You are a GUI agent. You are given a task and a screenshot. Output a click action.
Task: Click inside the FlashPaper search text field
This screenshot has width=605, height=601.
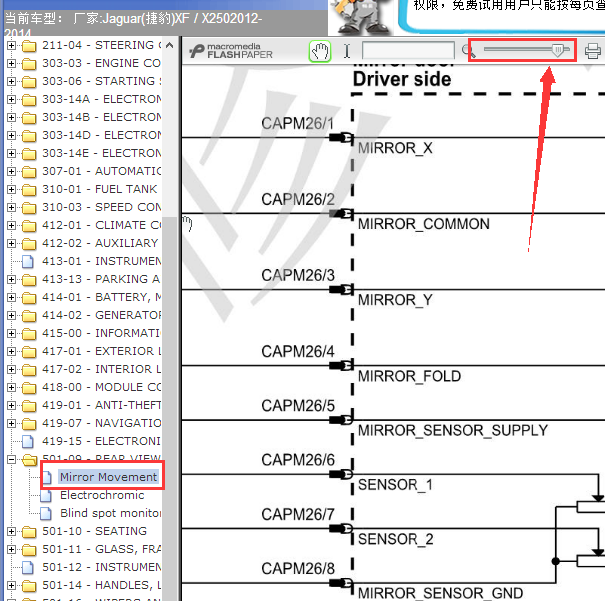pos(408,51)
